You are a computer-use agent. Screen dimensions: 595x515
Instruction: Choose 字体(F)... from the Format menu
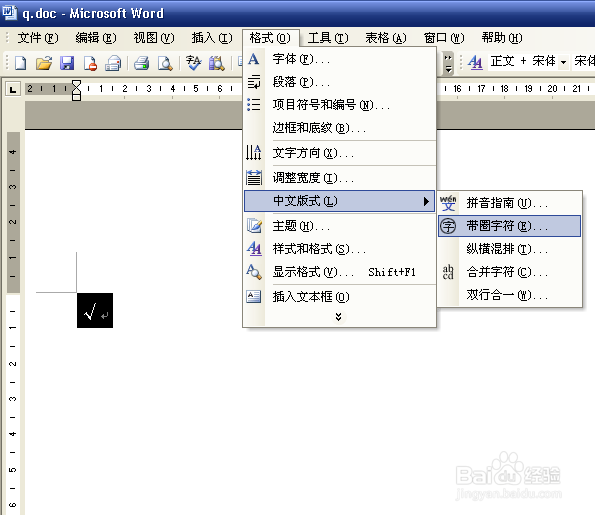(x=339, y=59)
